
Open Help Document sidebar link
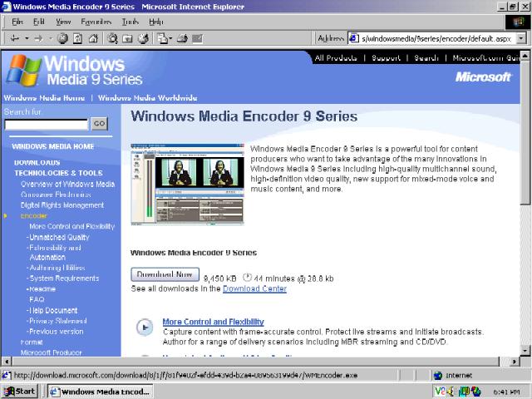coord(53,310)
